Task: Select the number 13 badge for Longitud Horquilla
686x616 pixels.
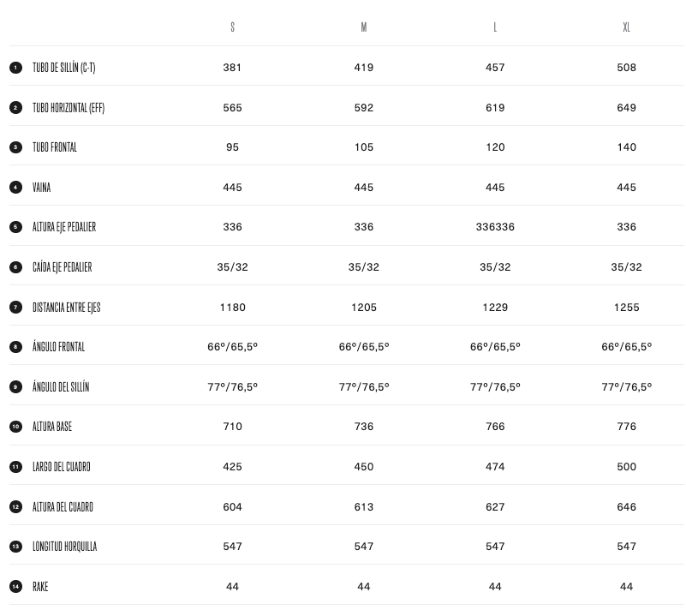Action: tap(15, 547)
